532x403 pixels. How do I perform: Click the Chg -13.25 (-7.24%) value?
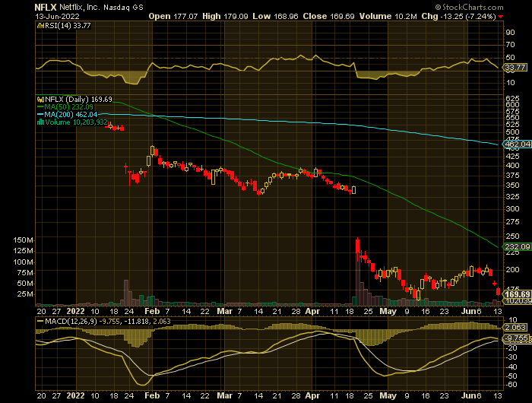pos(459,16)
